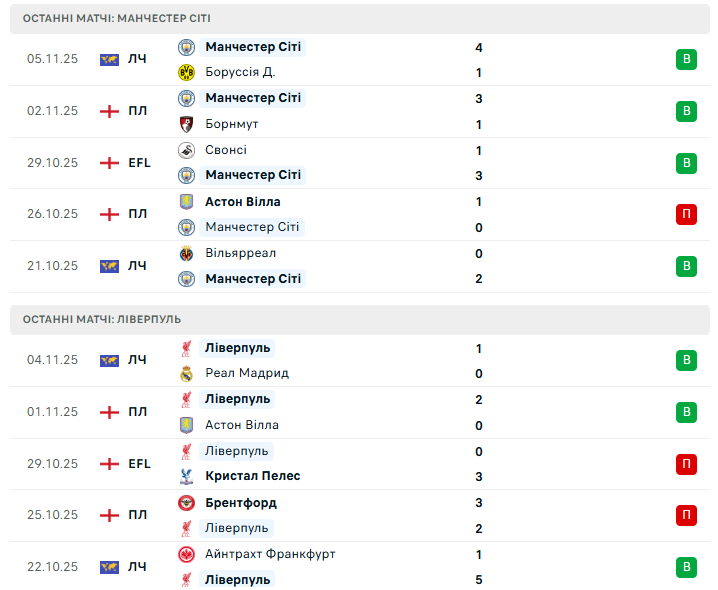718x590 pixels.
Task: Click the Real Madrid club crest
Action: 186,373
